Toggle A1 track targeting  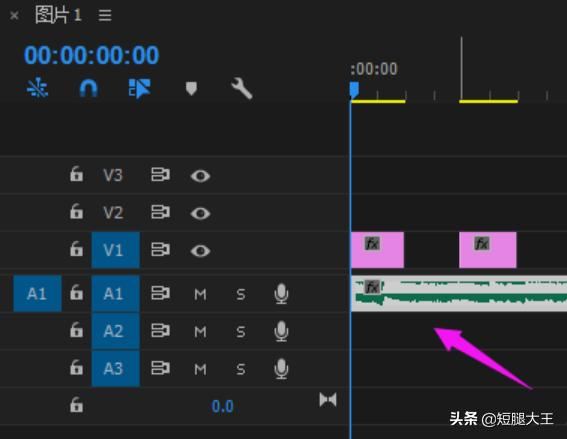click(116, 293)
